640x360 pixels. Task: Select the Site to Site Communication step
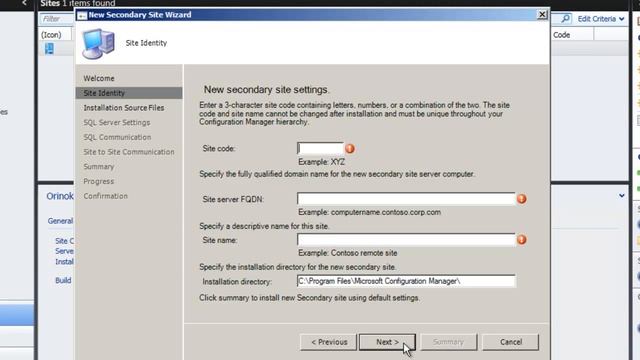pos(129,152)
